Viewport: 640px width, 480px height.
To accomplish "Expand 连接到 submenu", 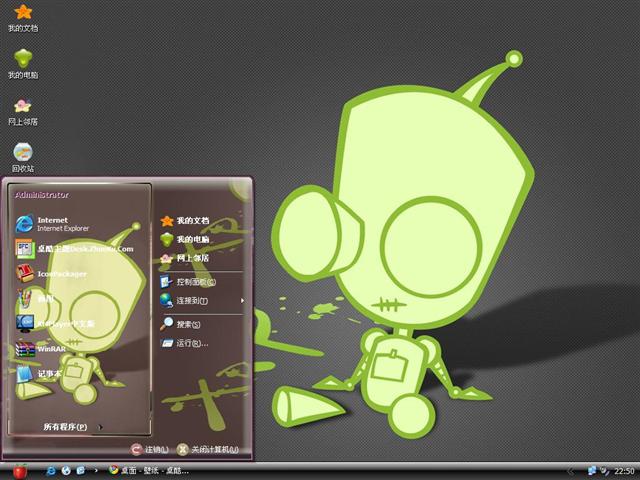I will pyautogui.click(x=202, y=301).
